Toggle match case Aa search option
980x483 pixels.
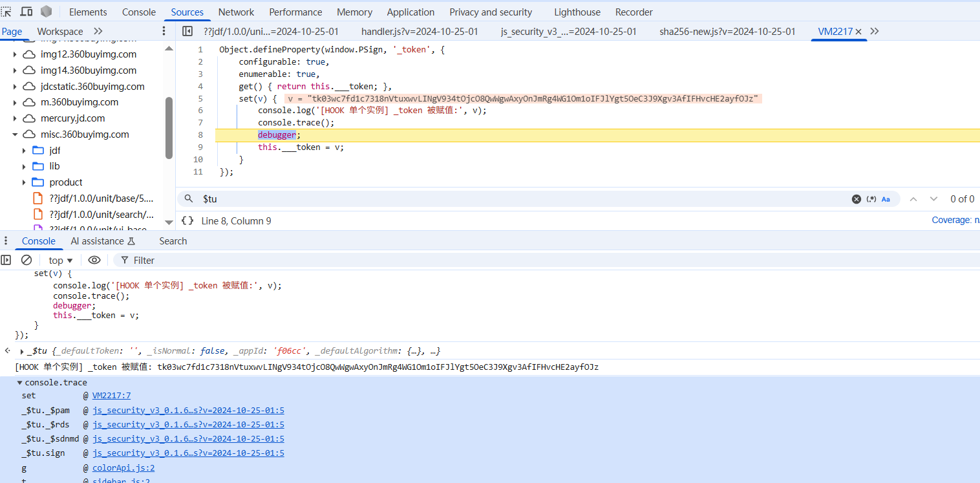point(886,199)
